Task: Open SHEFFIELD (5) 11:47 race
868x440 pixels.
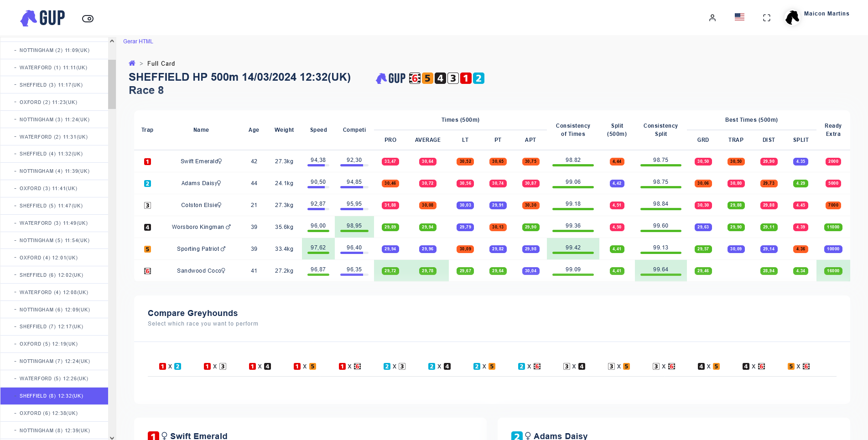Action: pyautogui.click(x=54, y=206)
